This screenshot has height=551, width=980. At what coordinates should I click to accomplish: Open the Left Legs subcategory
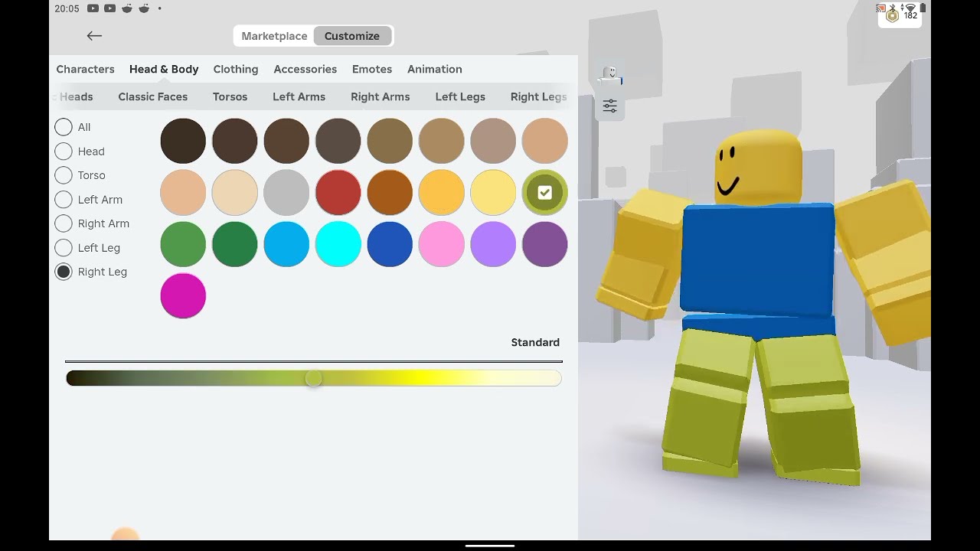[x=460, y=96]
